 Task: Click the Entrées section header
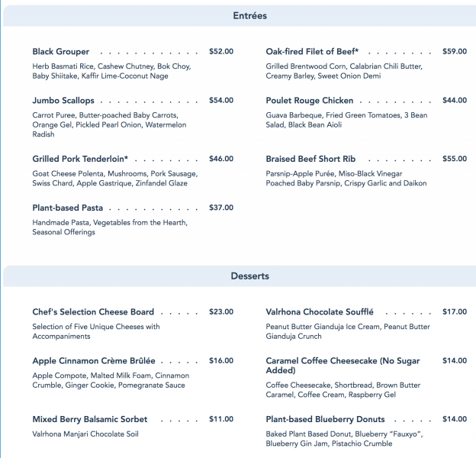[249, 15]
